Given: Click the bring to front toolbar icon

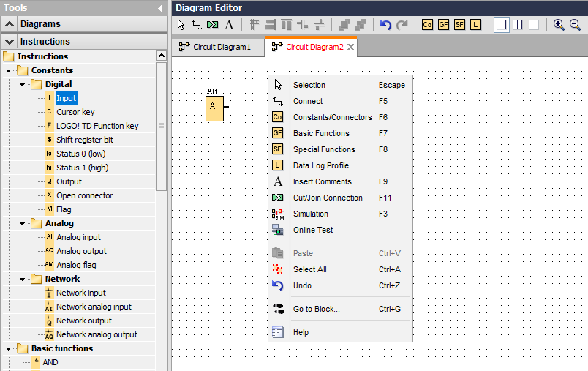Looking at the screenshot, I should (x=344, y=25).
